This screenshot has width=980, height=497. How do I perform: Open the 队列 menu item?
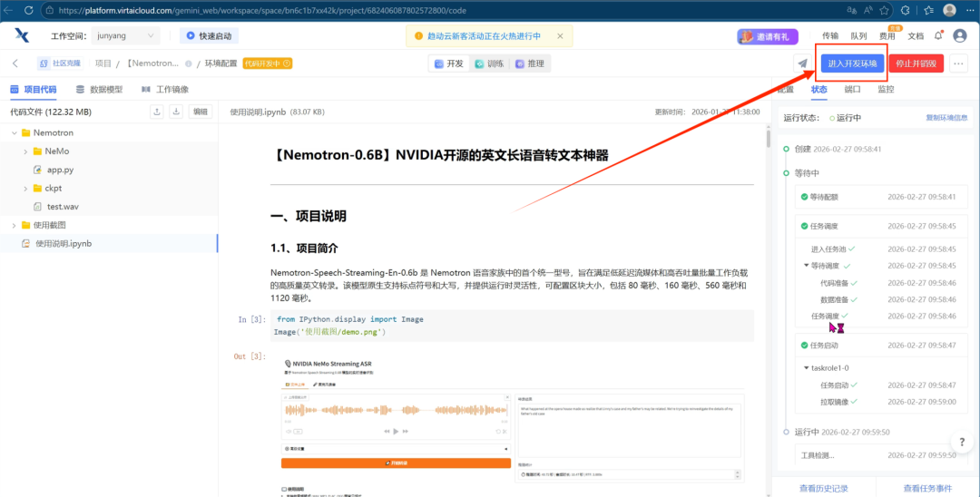[x=858, y=36]
